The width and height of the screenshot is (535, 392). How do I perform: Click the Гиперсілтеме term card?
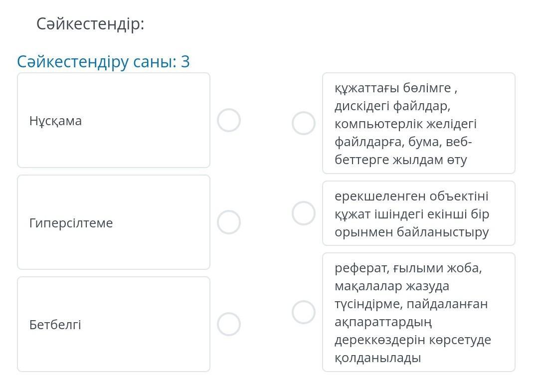114,222
